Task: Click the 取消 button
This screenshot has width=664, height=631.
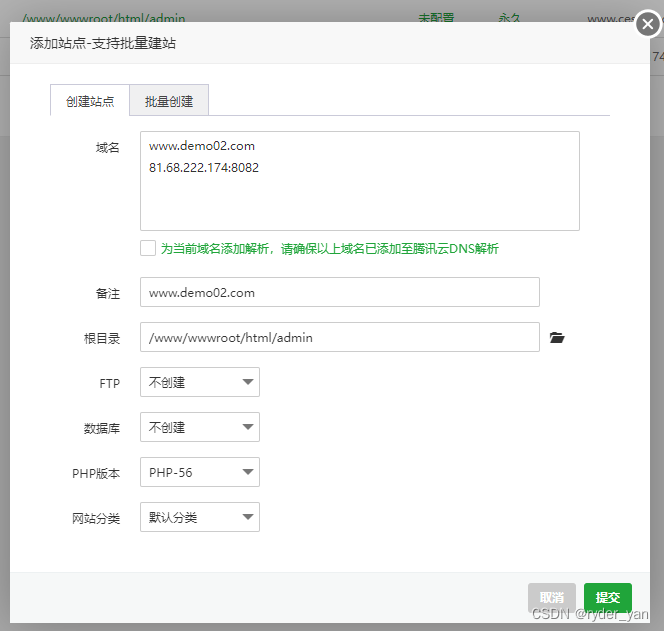Action: [551, 598]
